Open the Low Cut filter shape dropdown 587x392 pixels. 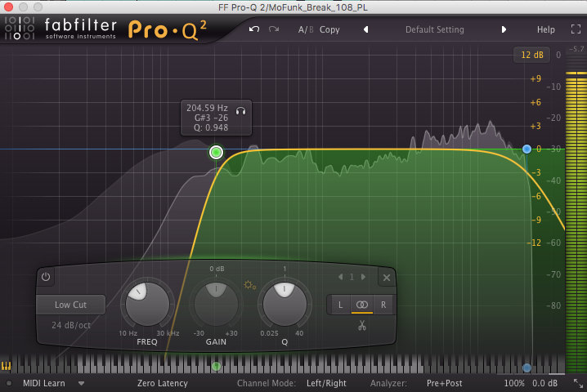pos(70,305)
